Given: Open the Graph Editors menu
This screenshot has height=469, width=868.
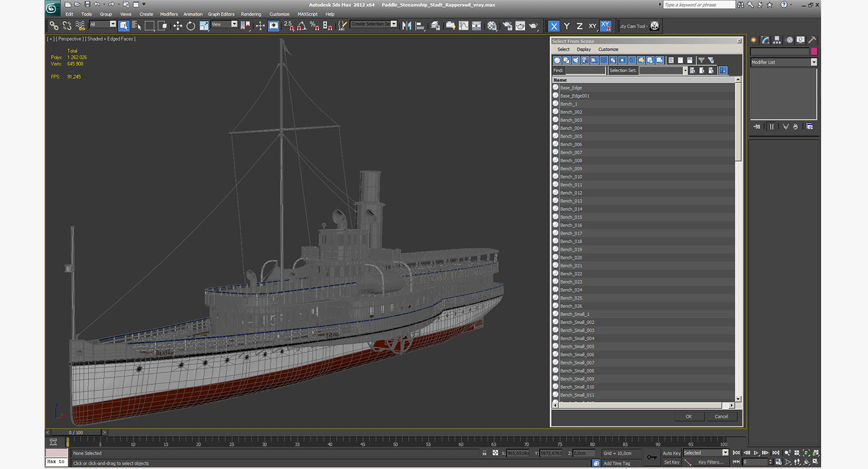Looking at the screenshot, I should (221, 14).
